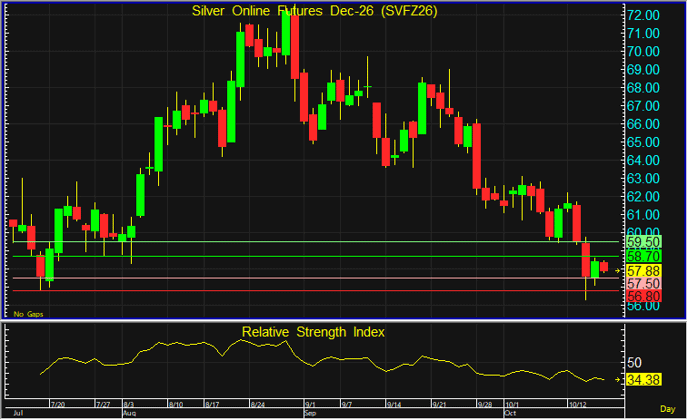Click the 8/24 date label
The image size is (688, 420).
[x=258, y=404]
